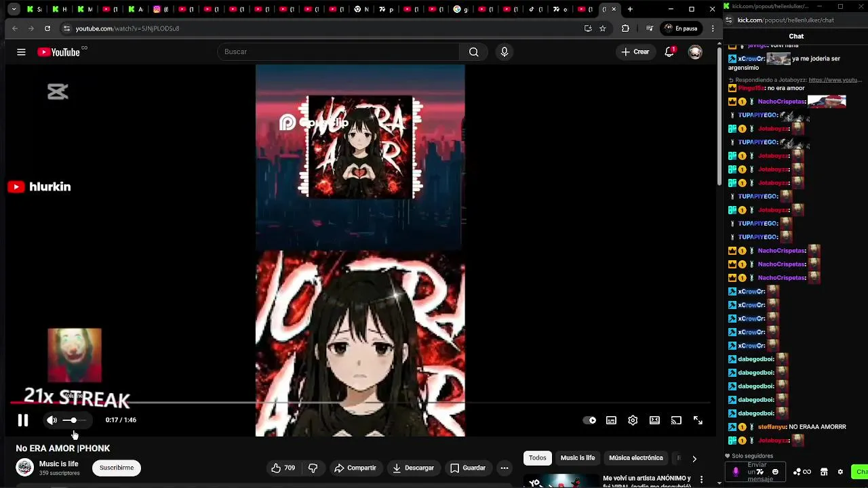Start voice search with the microphone
Image resolution: width=868 pixels, height=488 pixels.
504,52
